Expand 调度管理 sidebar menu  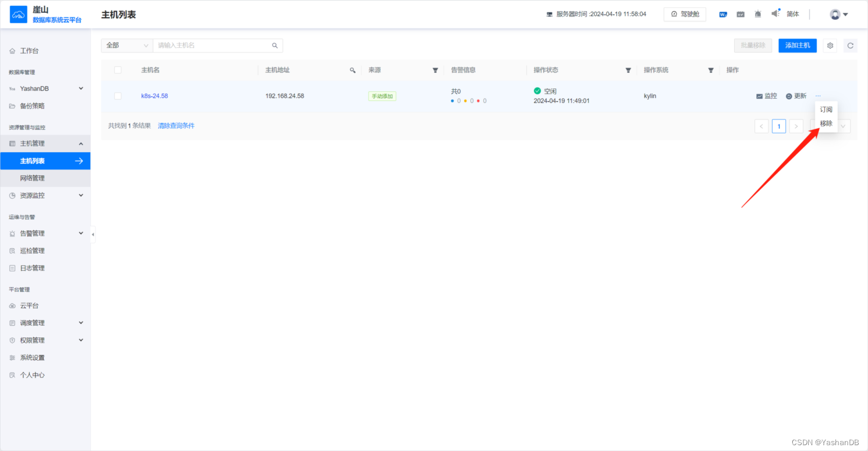45,323
